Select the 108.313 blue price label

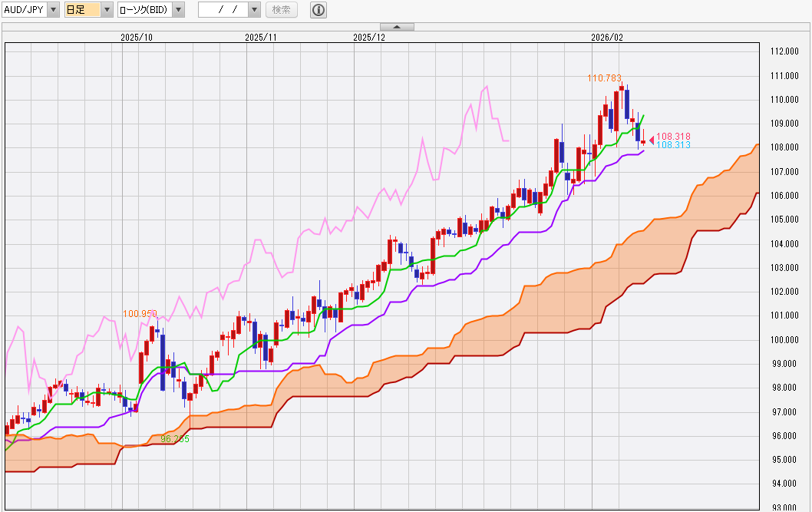(673, 145)
